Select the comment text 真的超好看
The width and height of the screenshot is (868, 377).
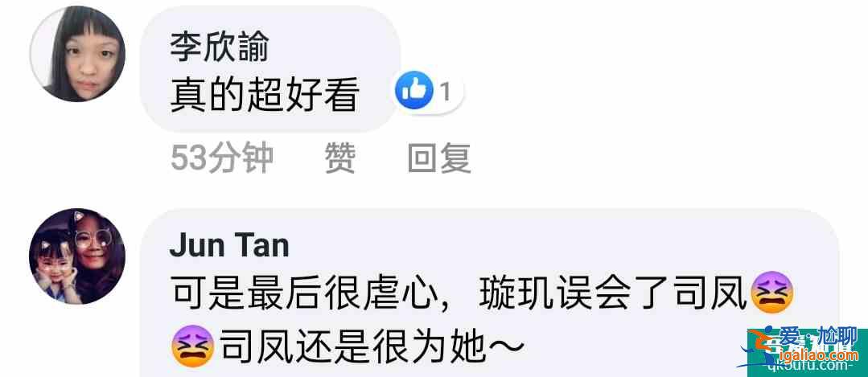click(x=265, y=96)
